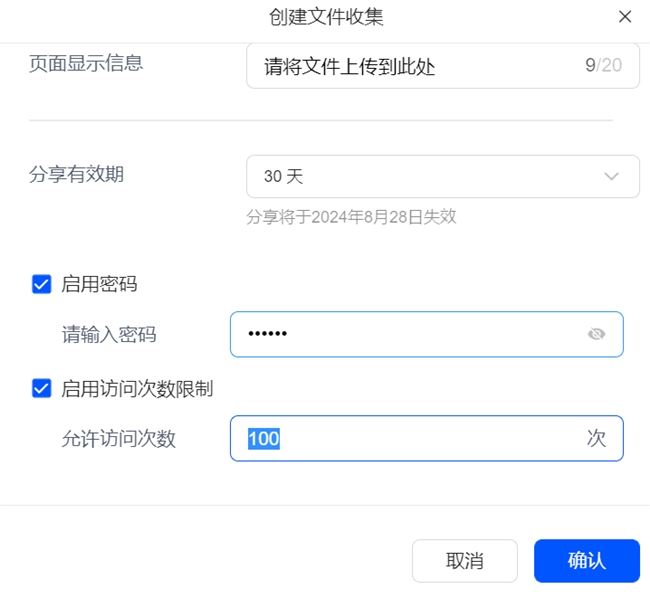Screen dimensions: 650x598
Task: Click the 允许访问次数 label
Action: click(x=119, y=438)
